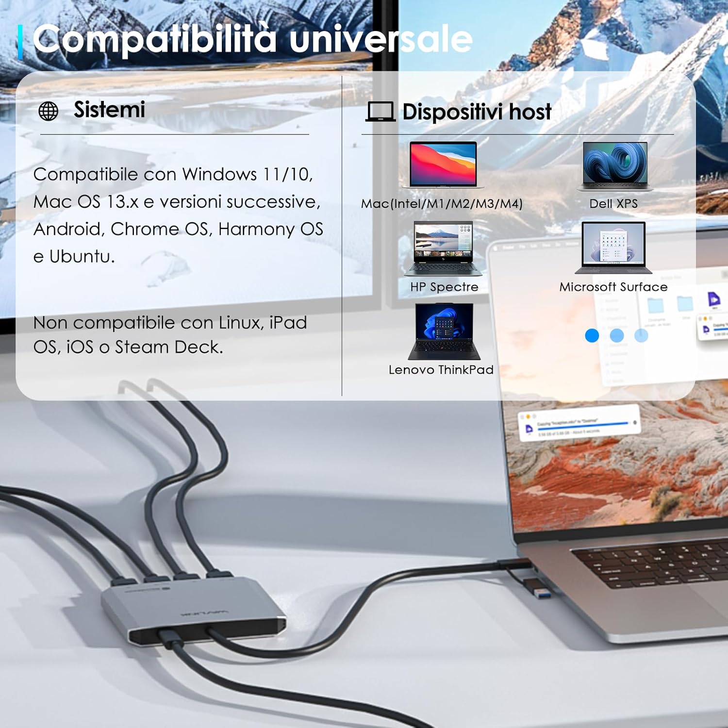Click the yellow minimize dot on the copy dialog
The image size is (728, 728).
coord(528,416)
